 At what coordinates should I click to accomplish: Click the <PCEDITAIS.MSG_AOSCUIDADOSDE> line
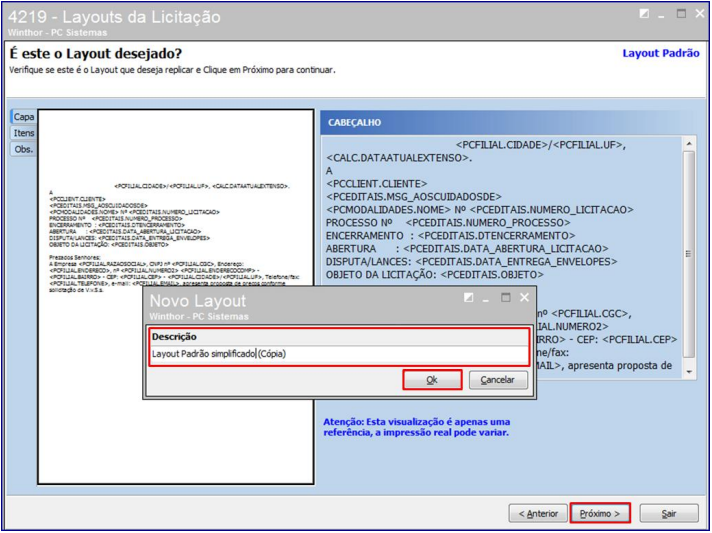[414, 197]
